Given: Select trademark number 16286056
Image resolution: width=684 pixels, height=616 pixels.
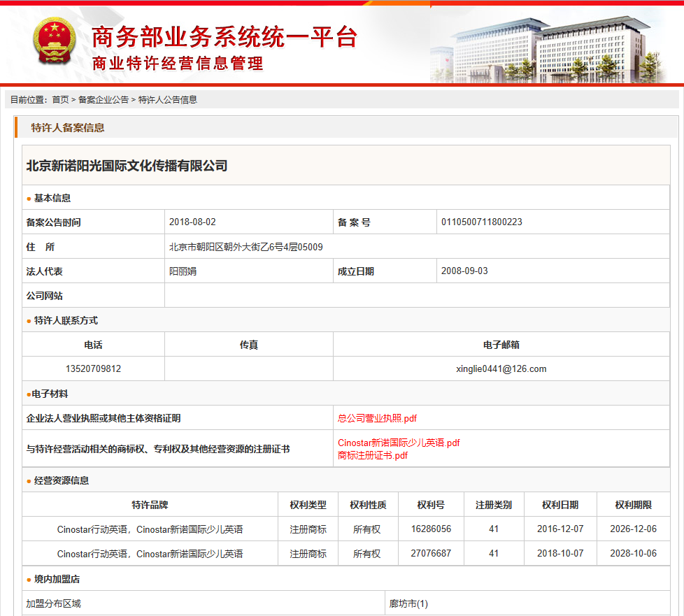Looking at the screenshot, I should click(x=431, y=529).
